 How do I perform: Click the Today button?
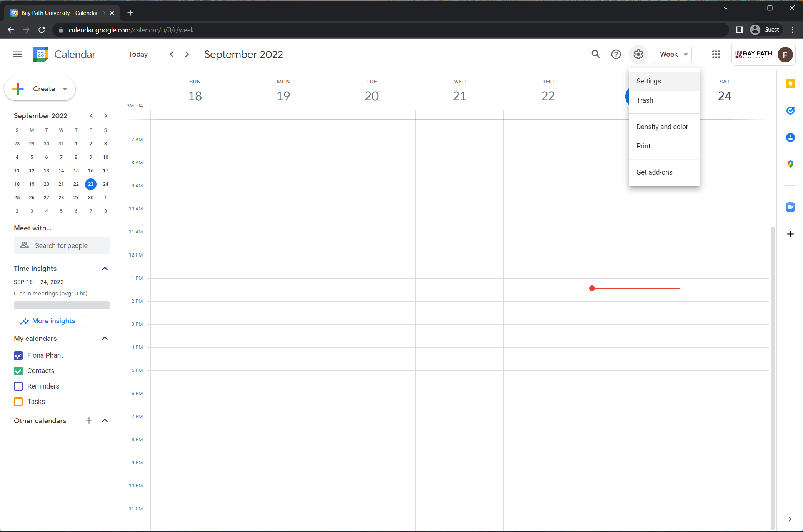pyautogui.click(x=138, y=54)
